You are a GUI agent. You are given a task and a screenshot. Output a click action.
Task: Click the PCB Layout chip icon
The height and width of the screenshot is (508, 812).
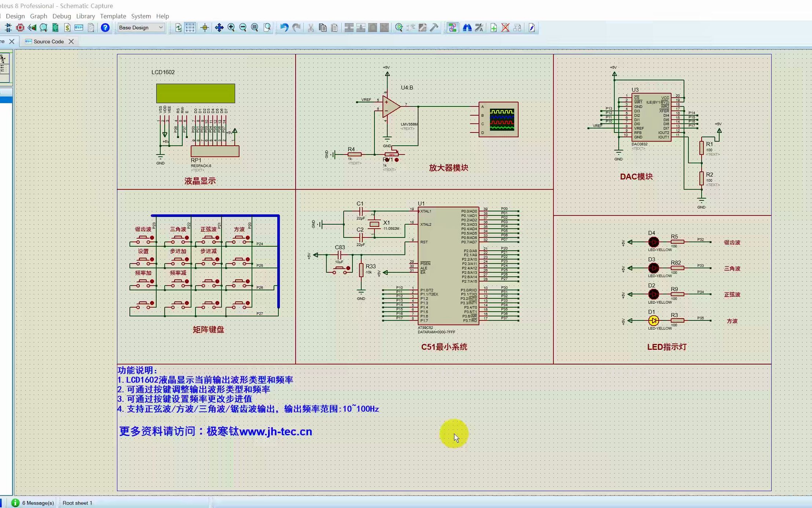coord(20,28)
